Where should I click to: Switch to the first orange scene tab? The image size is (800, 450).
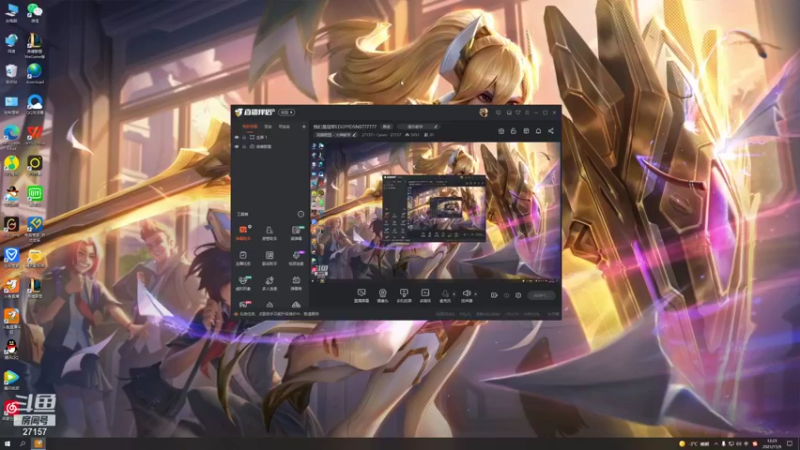point(249,127)
